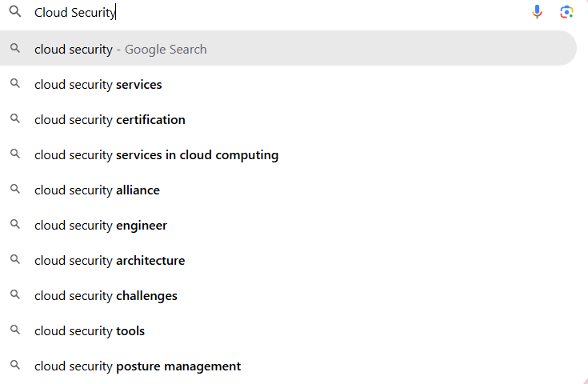The image size is (588, 384).
Task: Click the magnifier icon beside 'posture management'
Action: coord(15,365)
